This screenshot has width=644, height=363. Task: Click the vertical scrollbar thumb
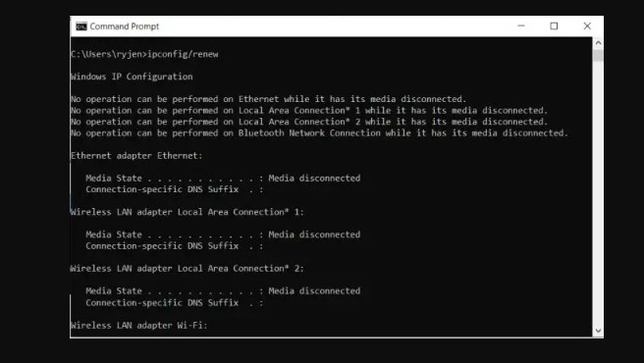[598, 56]
